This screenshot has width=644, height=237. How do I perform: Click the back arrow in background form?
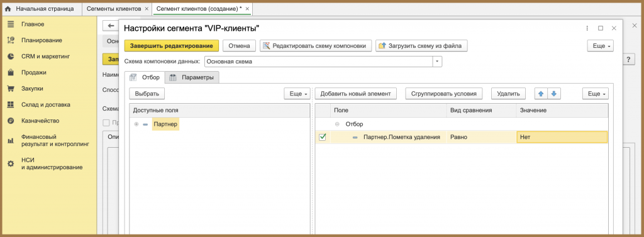pyautogui.click(x=110, y=26)
